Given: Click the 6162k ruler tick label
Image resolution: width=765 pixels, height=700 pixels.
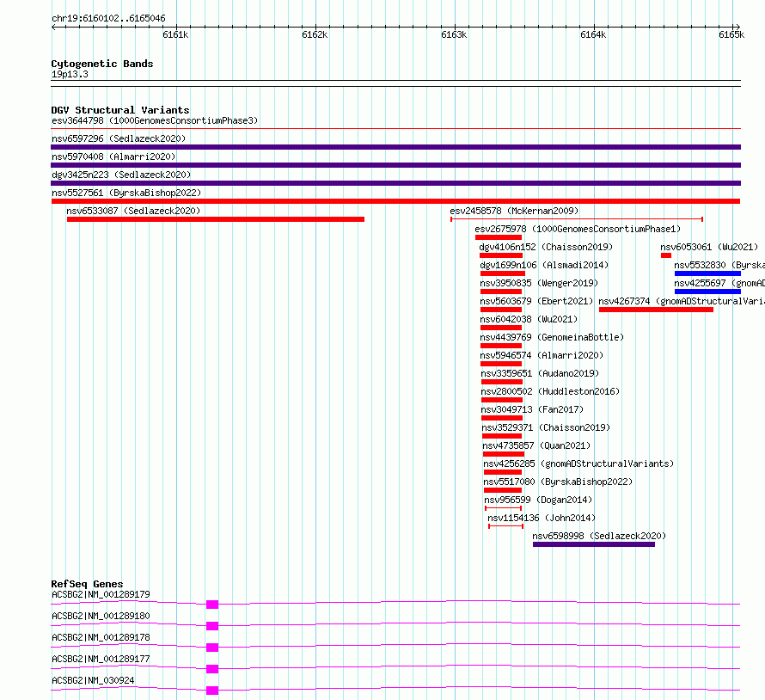Looking at the screenshot, I should (315, 34).
